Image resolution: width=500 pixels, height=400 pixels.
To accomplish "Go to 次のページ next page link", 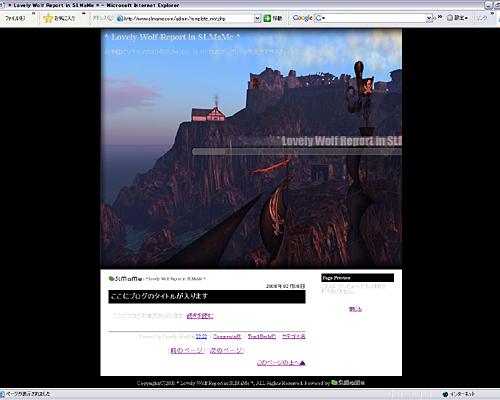I will pyautogui.click(x=226, y=350).
